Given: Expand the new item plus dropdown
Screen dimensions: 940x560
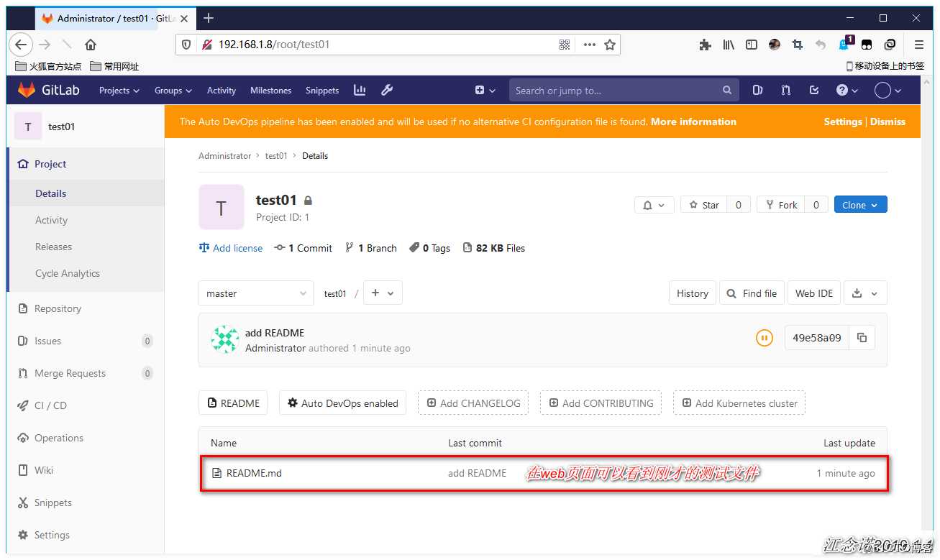Looking at the screenshot, I should pyautogui.click(x=485, y=91).
